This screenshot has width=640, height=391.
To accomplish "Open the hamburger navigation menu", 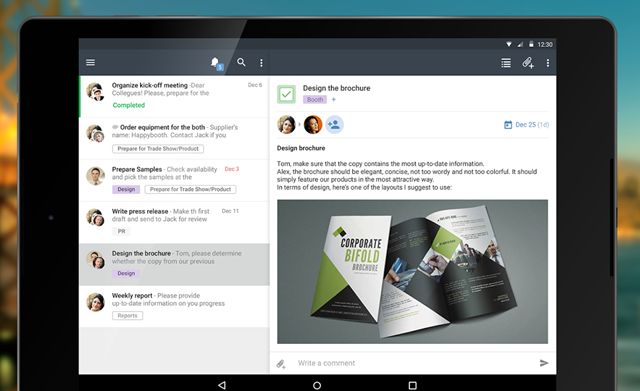I will (91, 62).
